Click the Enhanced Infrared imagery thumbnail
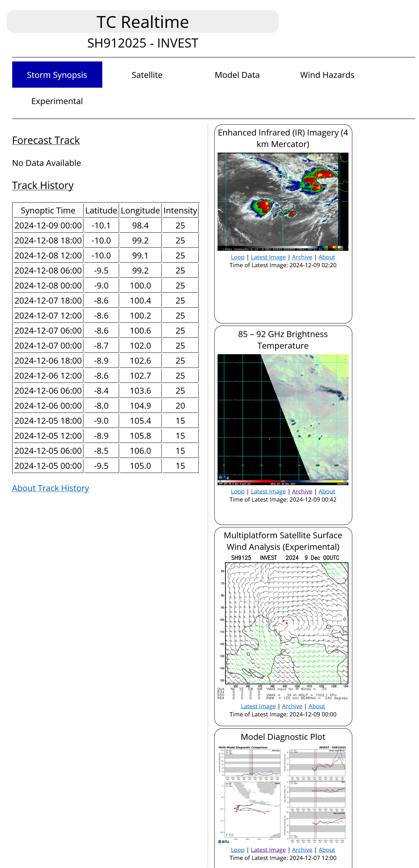Image resolution: width=419 pixels, height=868 pixels. click(x=283, y=202)
